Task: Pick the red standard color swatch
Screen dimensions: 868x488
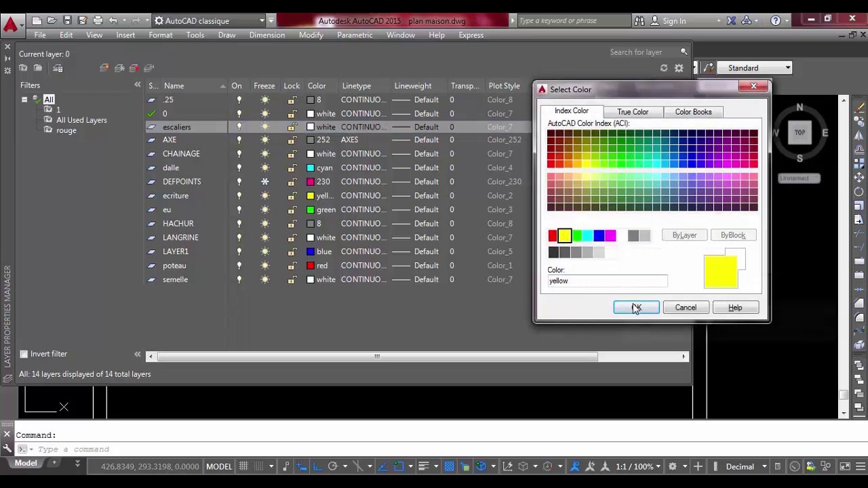Action: (x=553, y=235)
